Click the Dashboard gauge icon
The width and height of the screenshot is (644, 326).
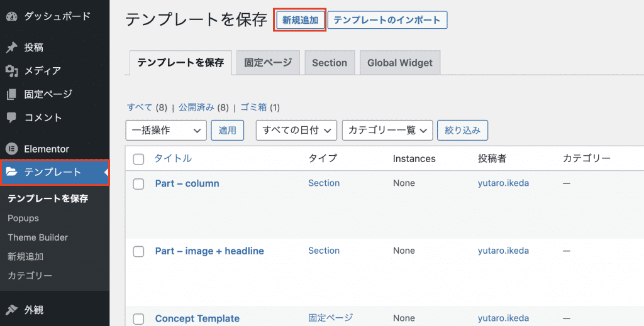[12, 16]
